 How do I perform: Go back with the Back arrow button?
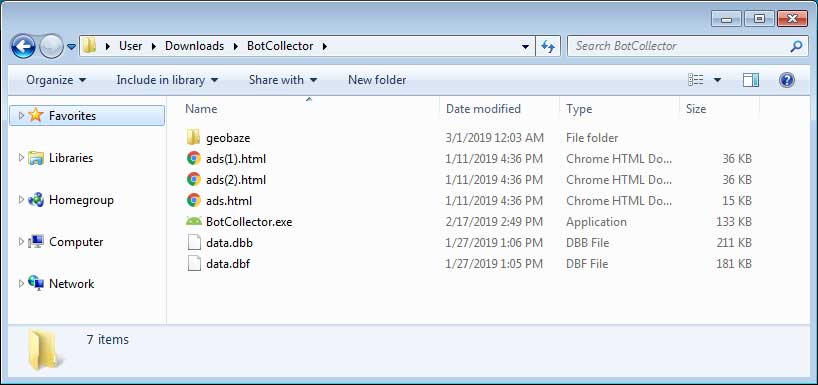22,46
